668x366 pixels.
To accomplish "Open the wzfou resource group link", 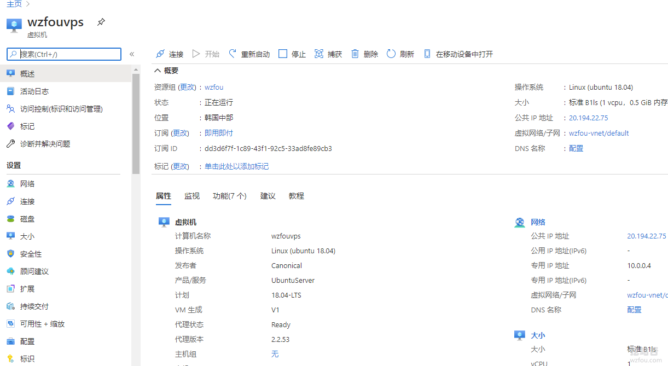I will tap(214, 87).
